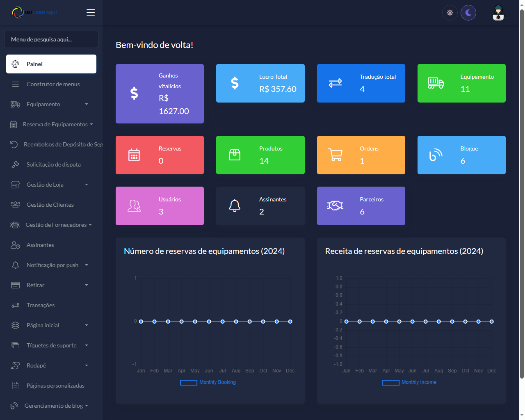Click the hamburger menu icon beside the logo

(91, 12)
